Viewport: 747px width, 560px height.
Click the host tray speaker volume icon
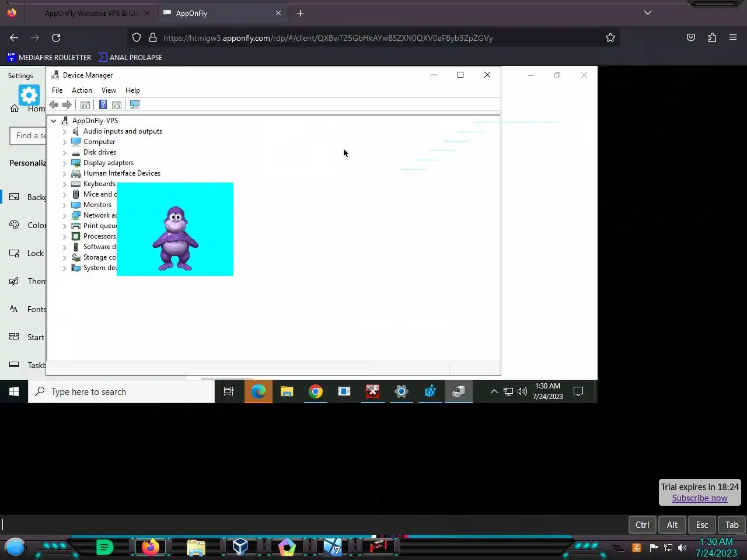click(x=682, y=548)
